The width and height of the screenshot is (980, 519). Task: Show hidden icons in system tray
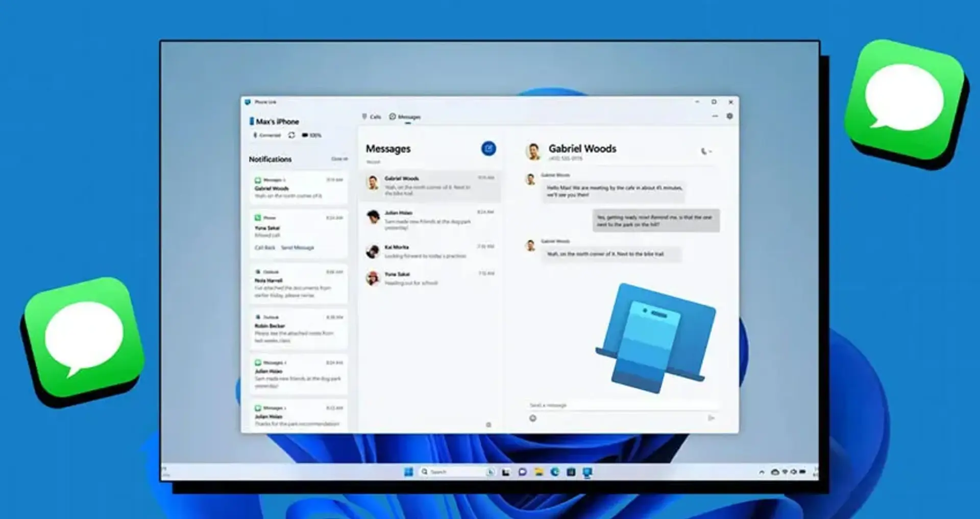762,473
